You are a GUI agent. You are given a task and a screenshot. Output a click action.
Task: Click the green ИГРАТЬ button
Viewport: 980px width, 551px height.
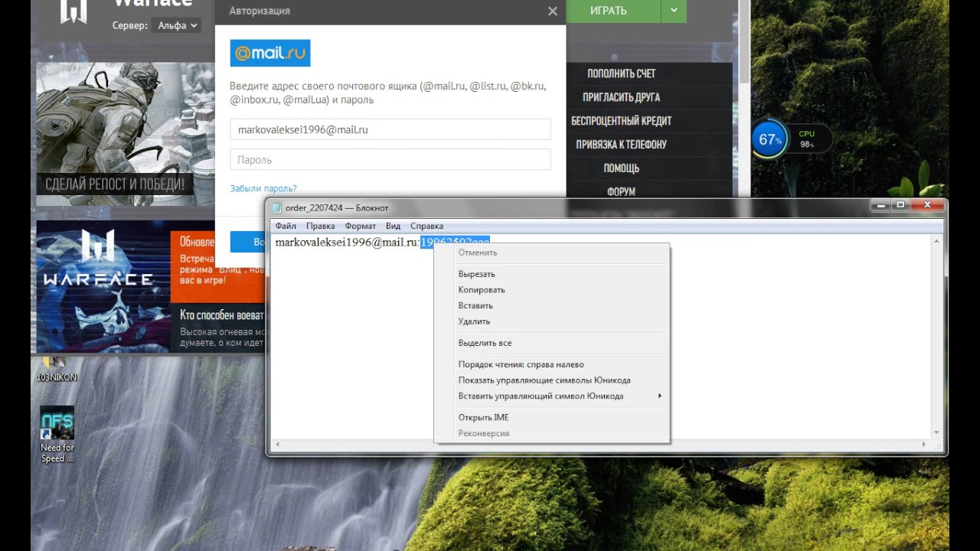(x=613, y=11)
